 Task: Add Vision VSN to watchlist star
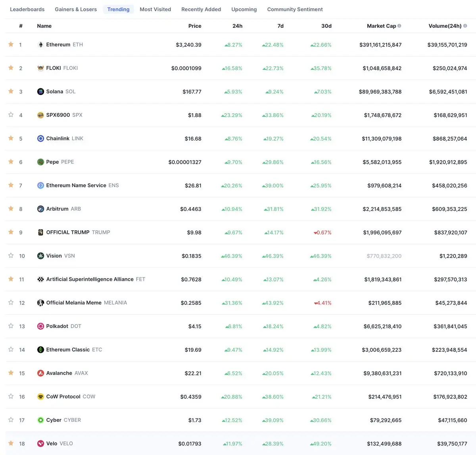point(11,255)
